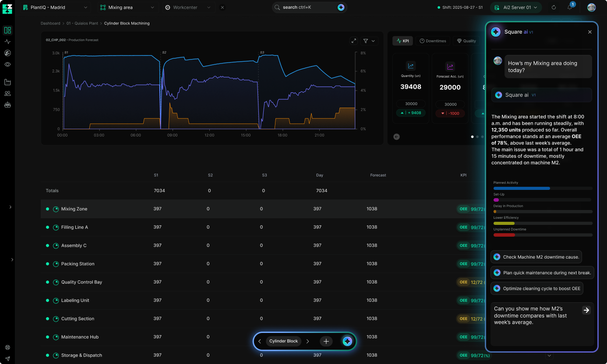Viewport: 607px width, 364px height.
Task: Select the activity pulse icon in sidebar
Action: point(7,42)
